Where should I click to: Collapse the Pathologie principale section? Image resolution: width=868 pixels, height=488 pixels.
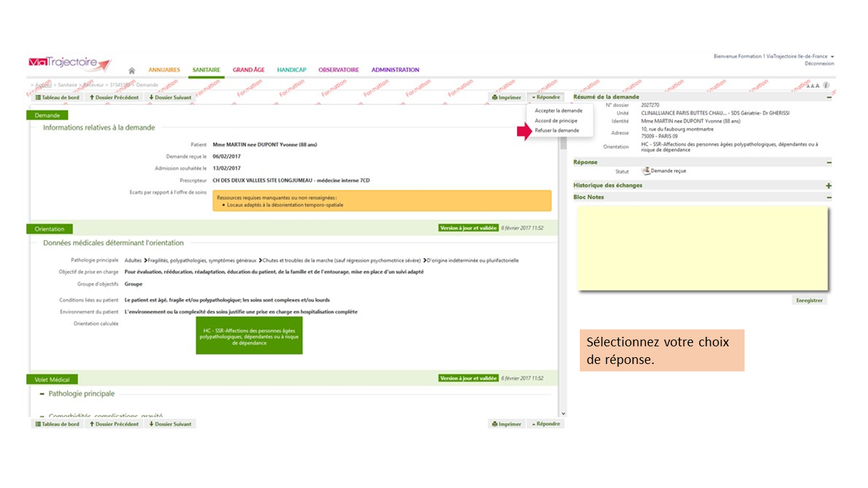pos(42,394)
